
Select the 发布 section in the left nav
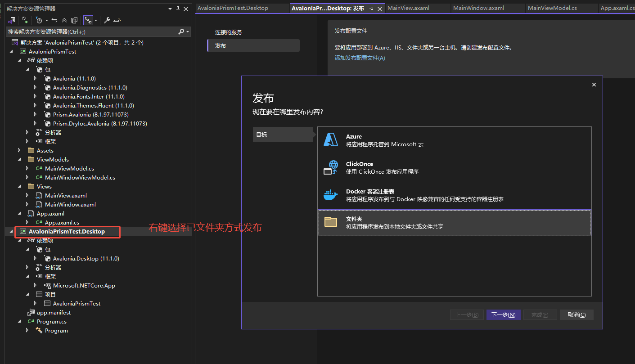coord(253,45)
